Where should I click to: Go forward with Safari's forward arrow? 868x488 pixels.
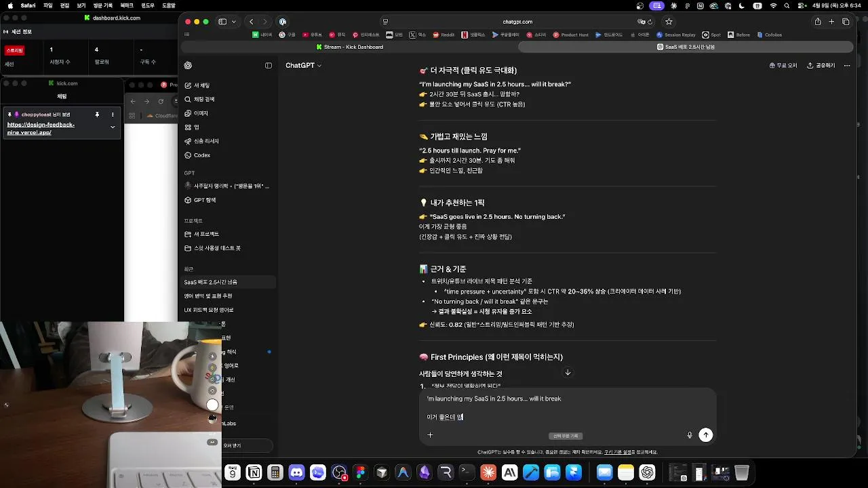pos(265,22)
